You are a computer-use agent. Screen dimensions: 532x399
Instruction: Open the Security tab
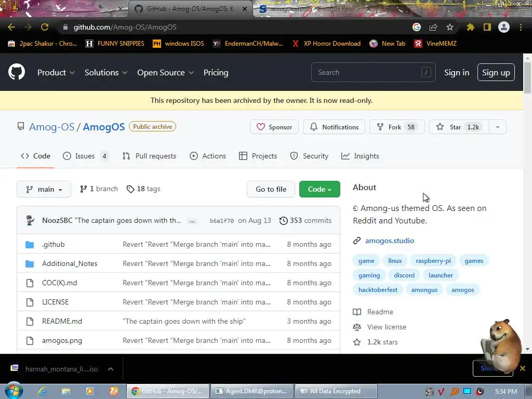309,156
